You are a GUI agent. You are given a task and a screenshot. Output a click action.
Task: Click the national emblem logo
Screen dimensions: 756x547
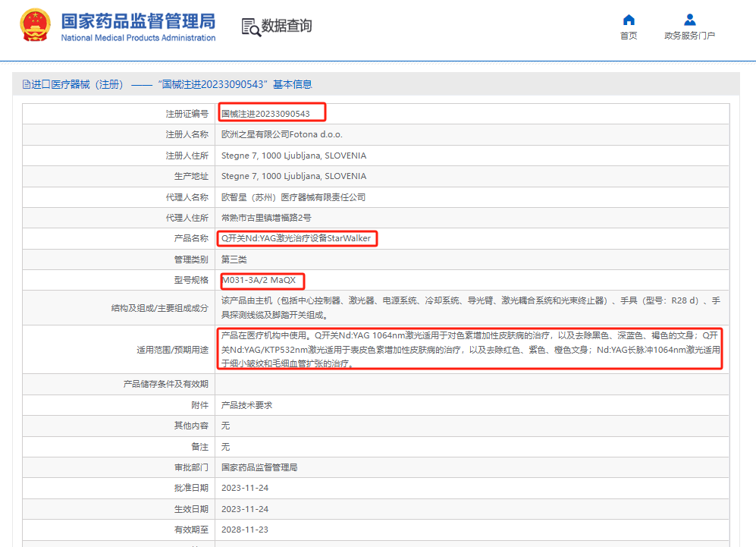[34, 27]
